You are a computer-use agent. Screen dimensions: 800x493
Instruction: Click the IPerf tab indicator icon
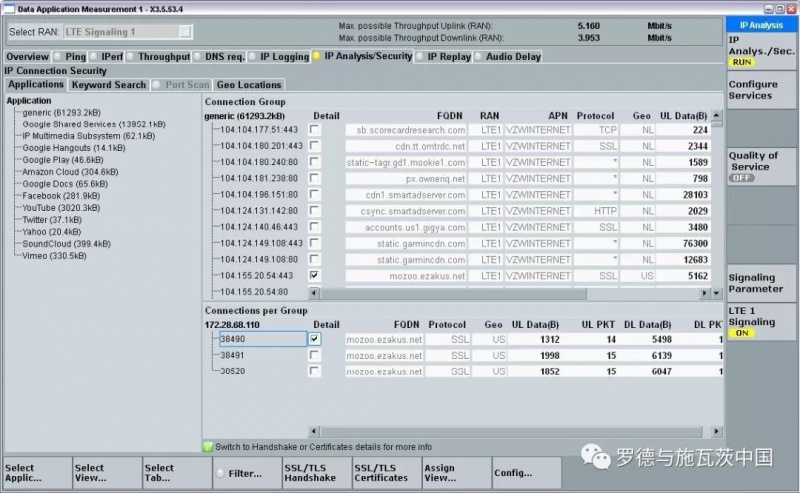[96, 57]
